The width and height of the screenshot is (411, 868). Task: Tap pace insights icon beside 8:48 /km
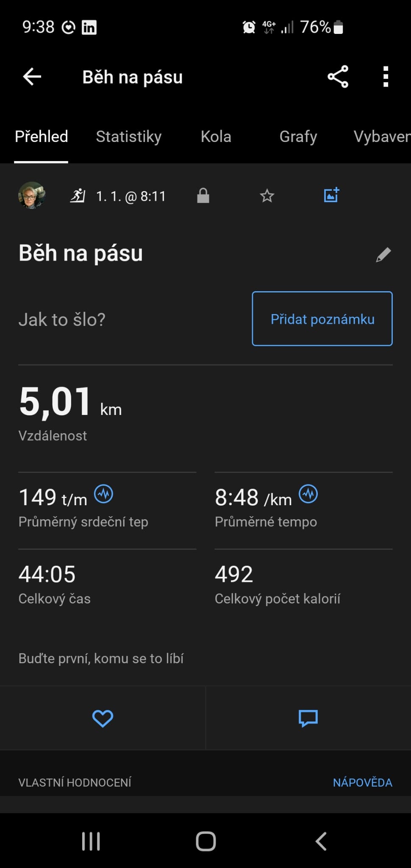(308, 494)
